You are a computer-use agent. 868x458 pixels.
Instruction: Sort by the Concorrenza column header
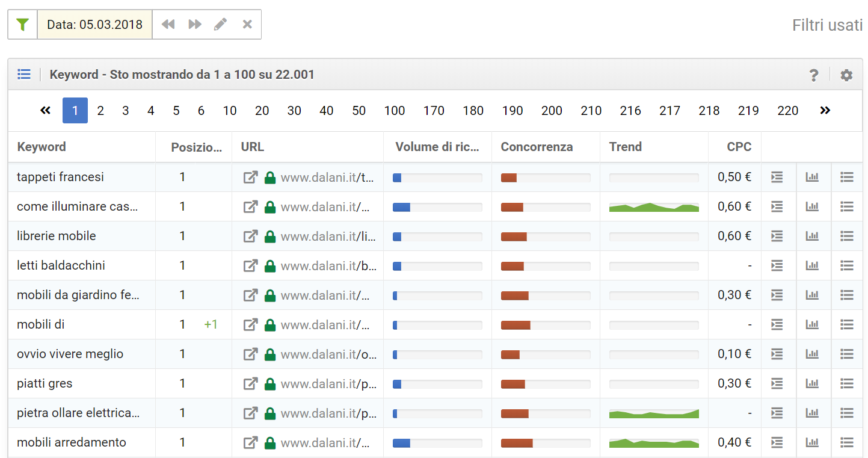pyautogui.click(x=537, y=147)
